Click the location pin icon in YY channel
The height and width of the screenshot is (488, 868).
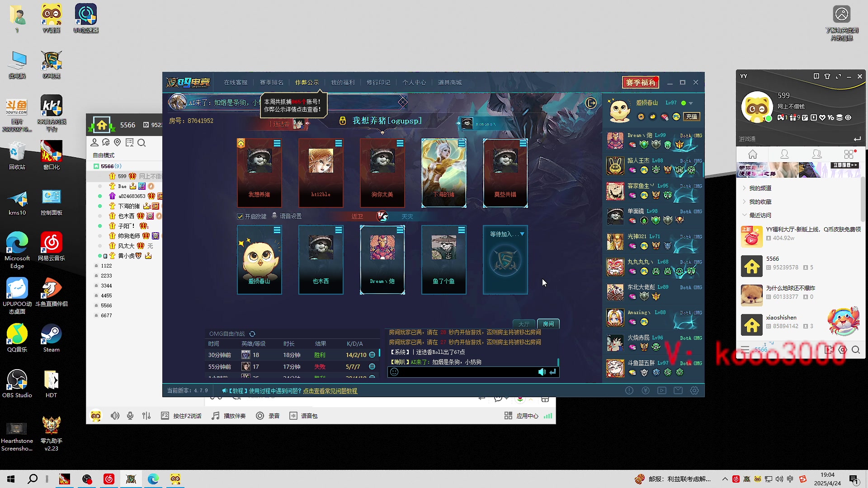(x=118, y=143)
